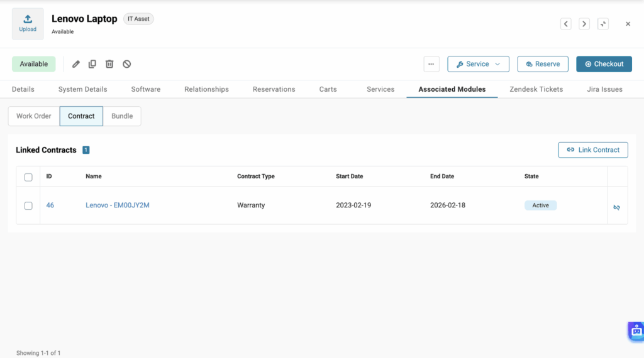Screen dimensions: 644x358
Task: Click the Available status badge
Action: (x=34, y=64)
